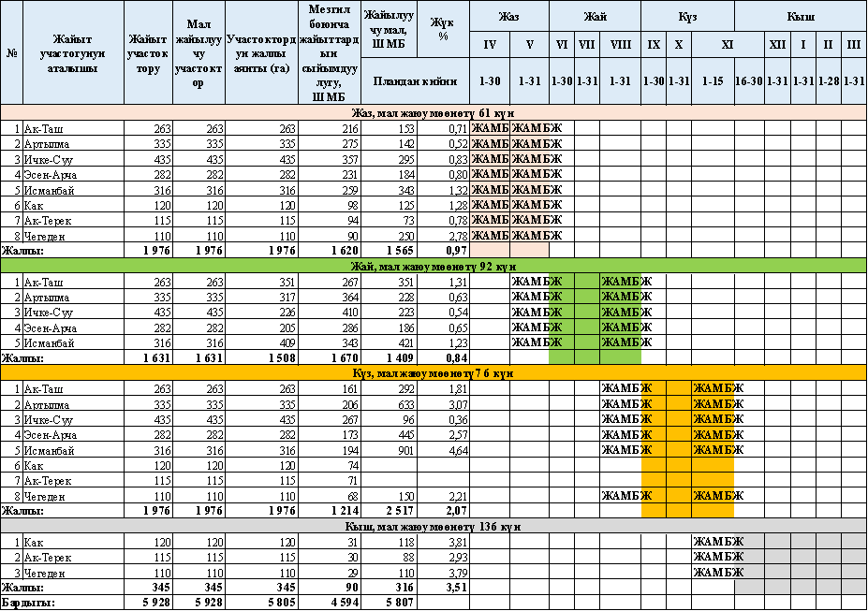868x611 pixels.
Task: Select the month "VIII" header cell
Action: pyautogui.click(x=621, y=45)
